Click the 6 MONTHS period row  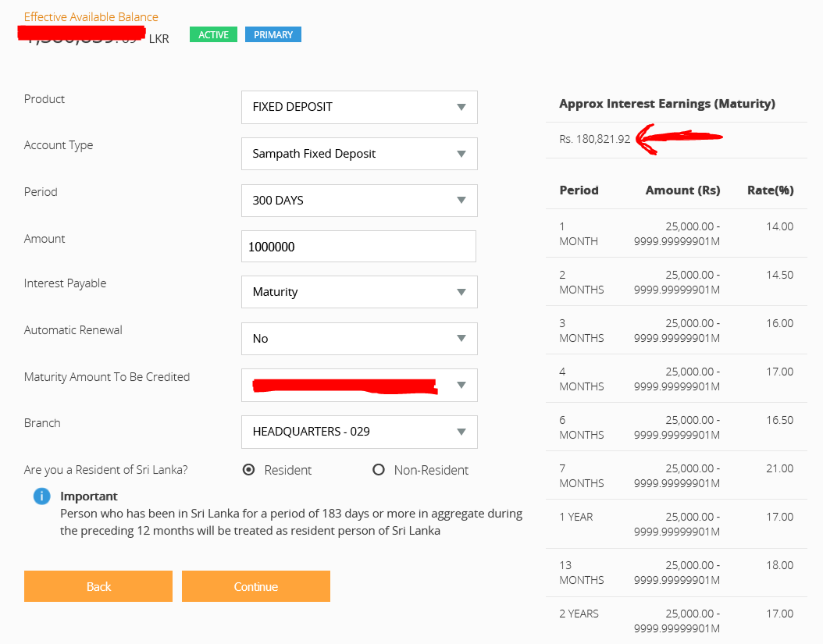point(676,427)
